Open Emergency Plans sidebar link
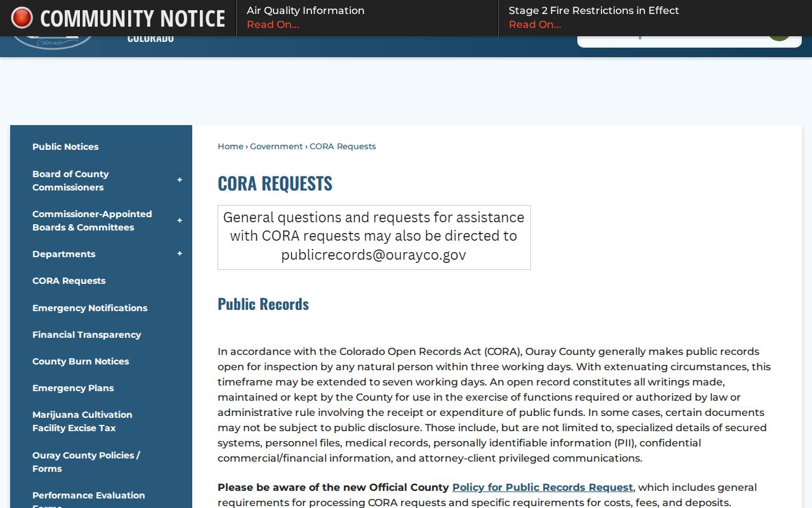812x508 pixels. [73, 388]
